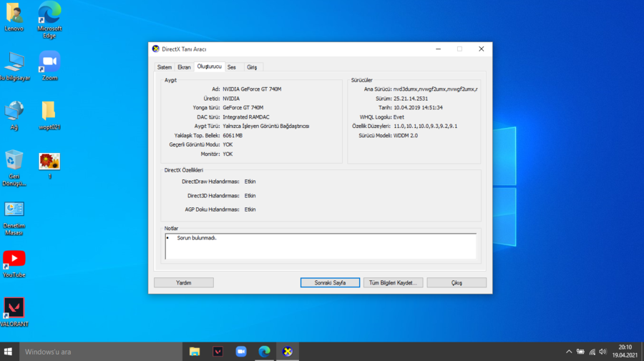Show hidden system tray icons
644x361 pixels.
point(569,352)
